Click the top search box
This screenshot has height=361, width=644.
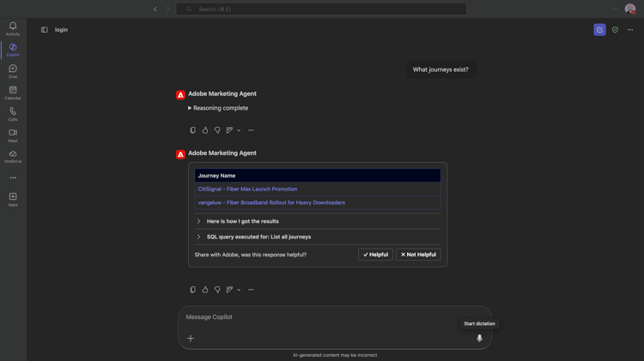321,9
